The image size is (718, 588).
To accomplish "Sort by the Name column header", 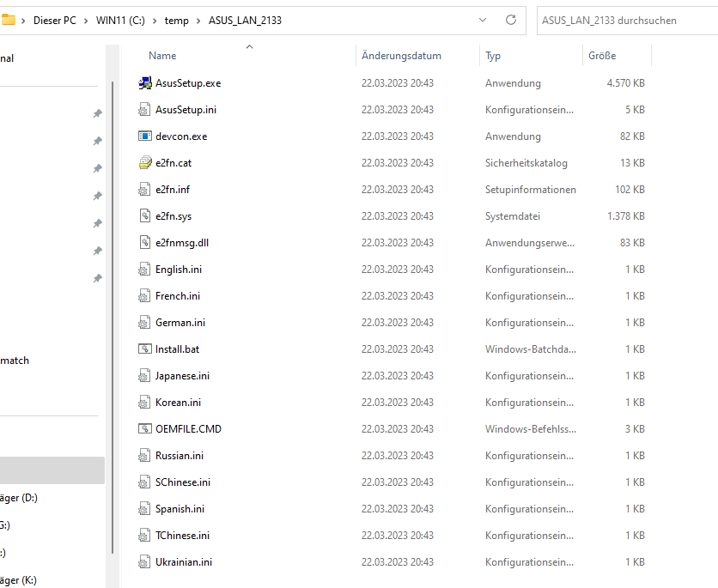I will [162, 56].
